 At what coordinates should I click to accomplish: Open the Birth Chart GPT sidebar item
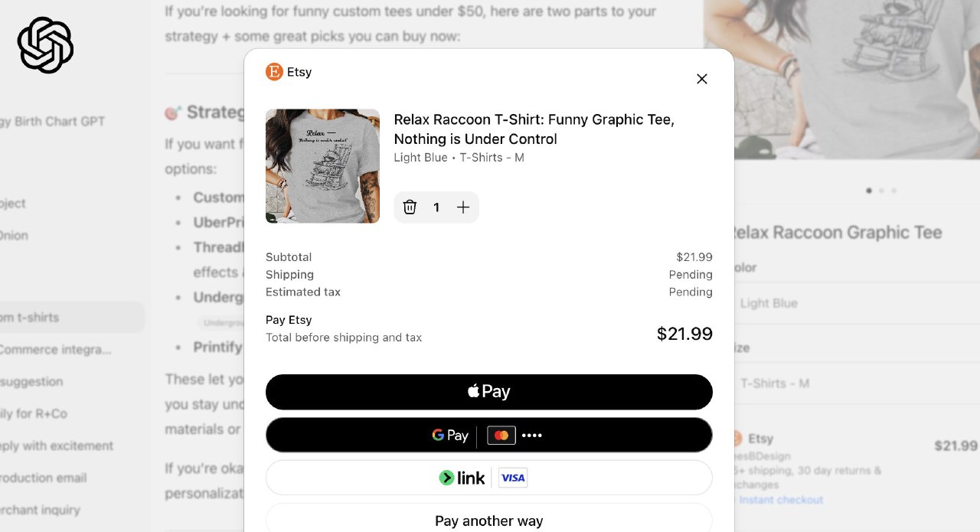point(54,121)
